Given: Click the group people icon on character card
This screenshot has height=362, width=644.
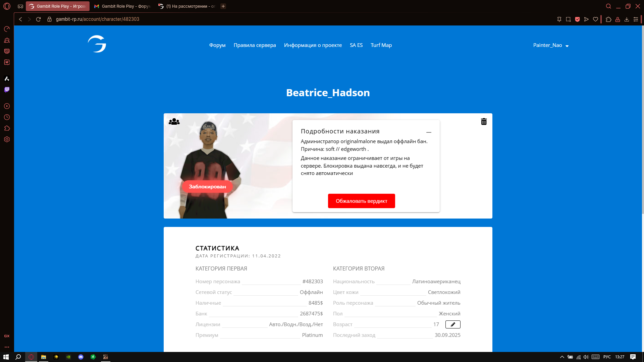Looking at the screenshot, I should pos(174,122).
